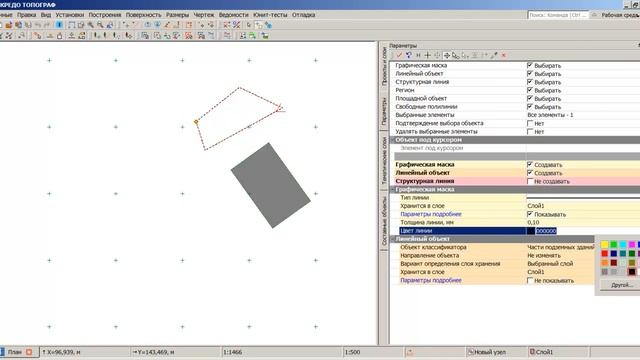Pick the orange color swatch
This screenshot has width=640, height=360.
pos(604,262)
